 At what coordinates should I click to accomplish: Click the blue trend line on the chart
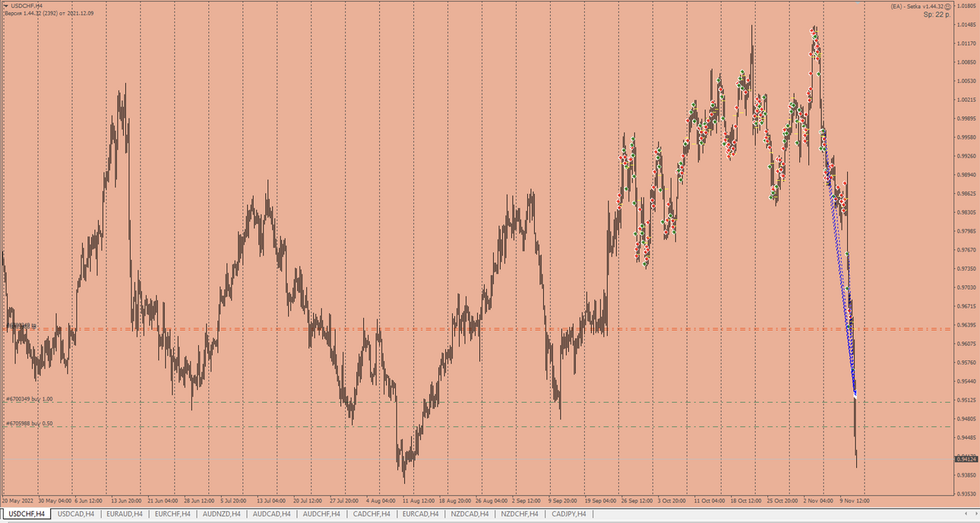[840, 266]
